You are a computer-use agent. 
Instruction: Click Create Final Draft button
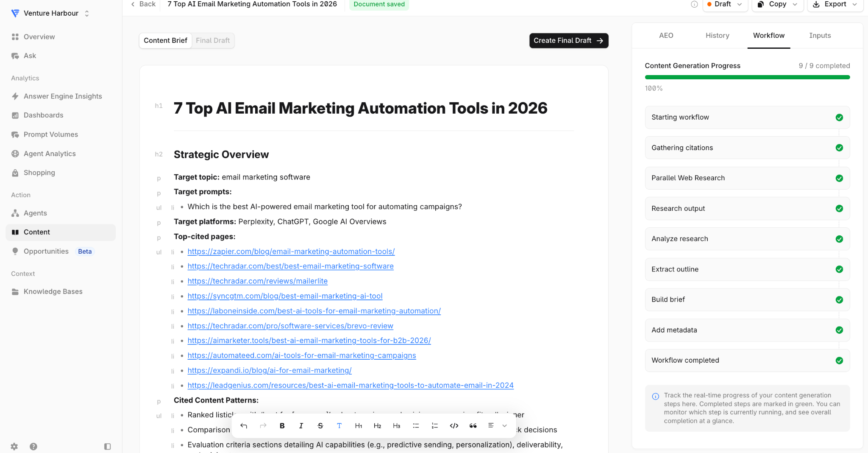click(x=568, y=41)
